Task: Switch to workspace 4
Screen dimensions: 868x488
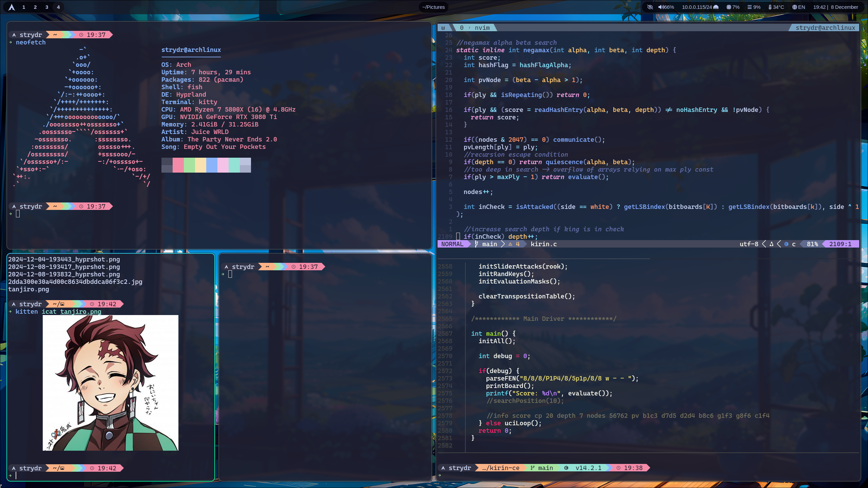Action: (x=58, y=7)
